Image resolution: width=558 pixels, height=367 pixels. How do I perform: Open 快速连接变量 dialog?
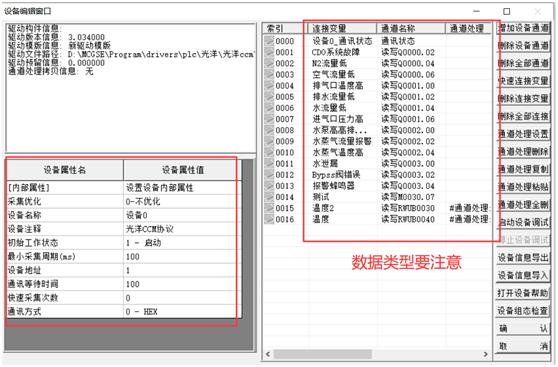(x=523, y=81)
